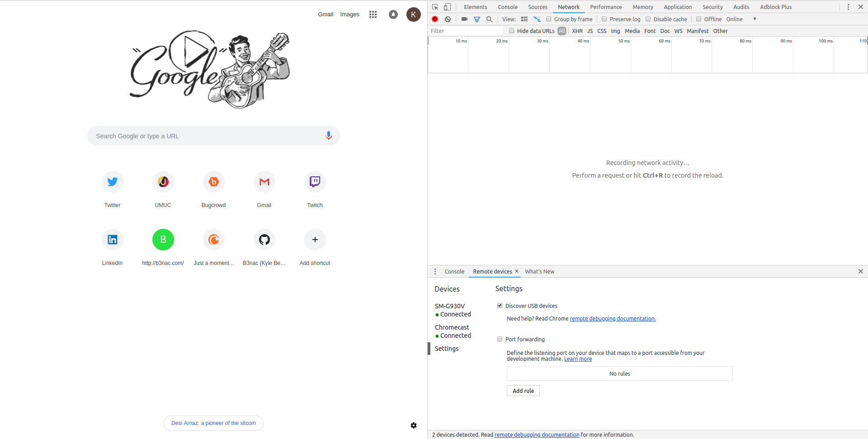Stop network recording with the red button
This screenshot has height=439, width=868.
435,19
